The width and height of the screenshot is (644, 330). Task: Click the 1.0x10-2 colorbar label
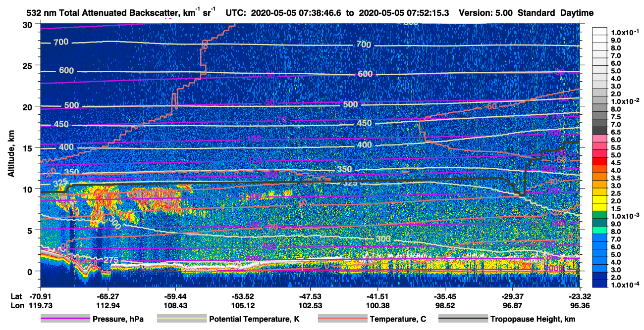tap(626, 101)
